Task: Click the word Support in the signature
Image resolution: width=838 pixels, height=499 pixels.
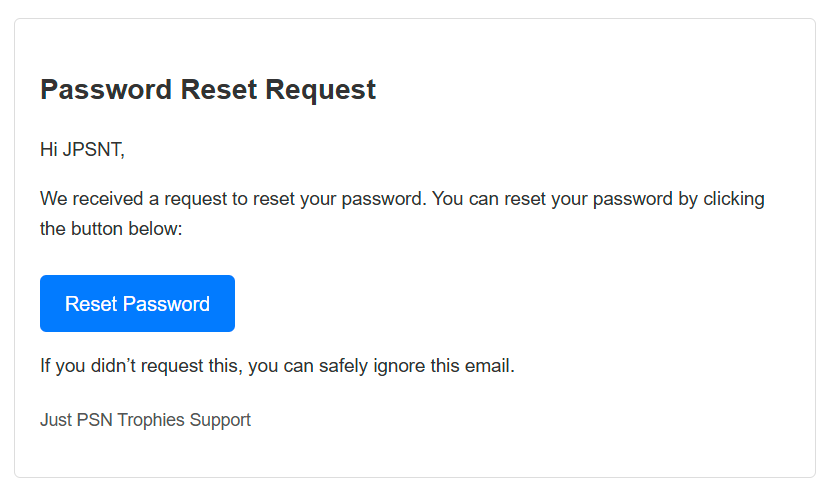Action: 220,420
